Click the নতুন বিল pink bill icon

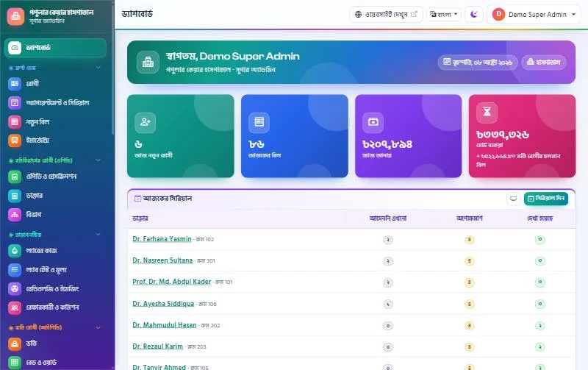coord(15,121)
